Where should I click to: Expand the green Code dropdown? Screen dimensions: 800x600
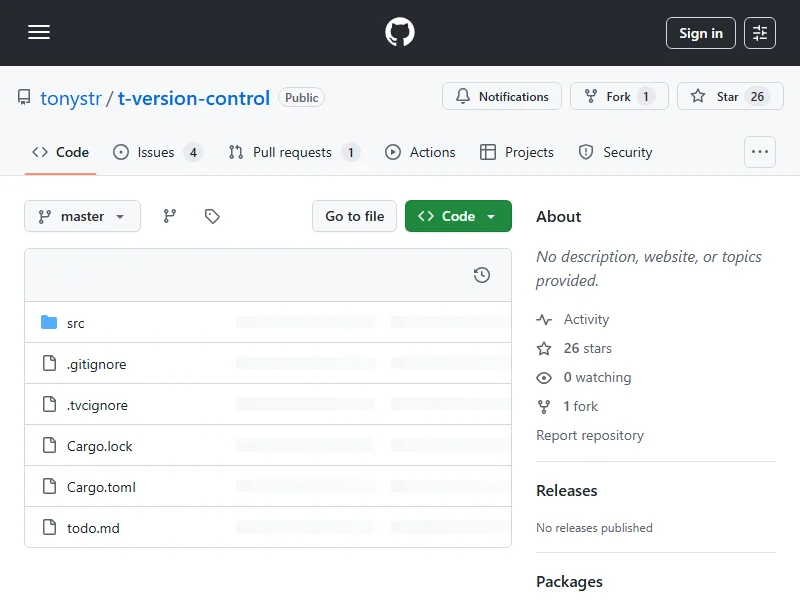click(x=458, y=216)
